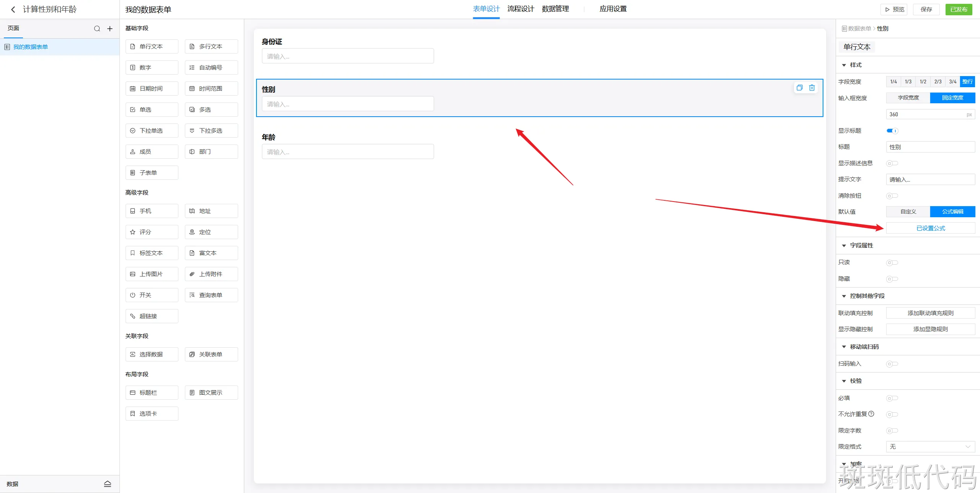Click the 标题 input containing 性别
The height and width of the screenshot is (493, 980).
click(x=930, y=147)
